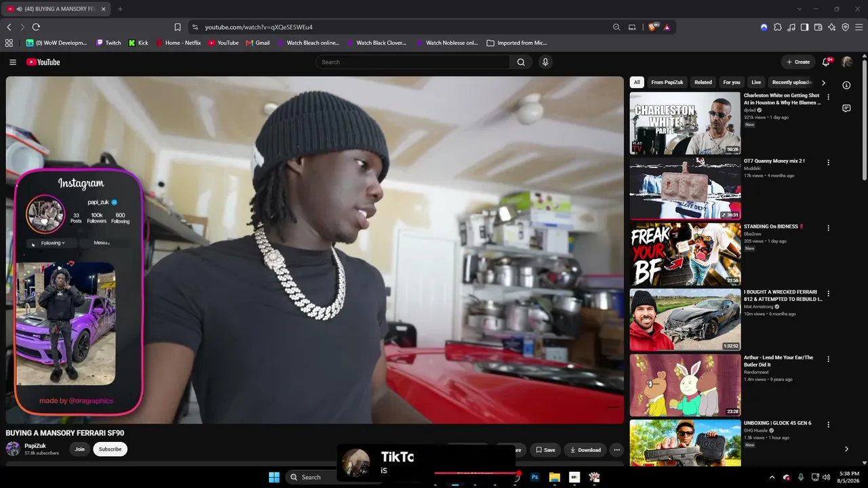This screenshot has height=488, width=868.
Task: Open the Windows Start menu
Action: click(x=274, y=477)
